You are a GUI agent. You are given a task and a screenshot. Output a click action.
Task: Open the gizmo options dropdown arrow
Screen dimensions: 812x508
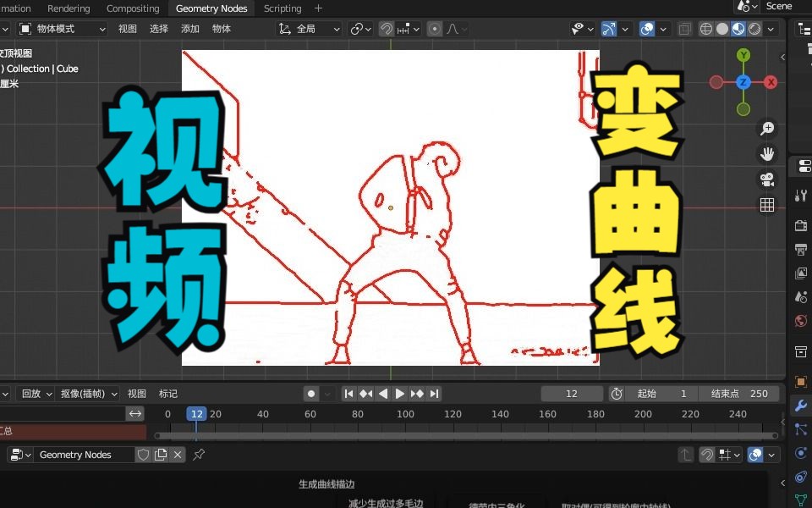(625, 29)
